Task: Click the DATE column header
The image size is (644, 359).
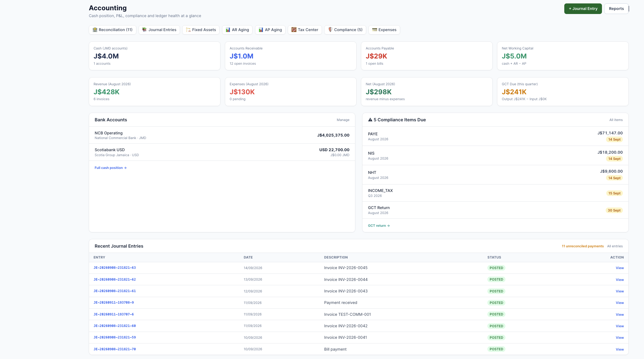Action: pos(248,258)
